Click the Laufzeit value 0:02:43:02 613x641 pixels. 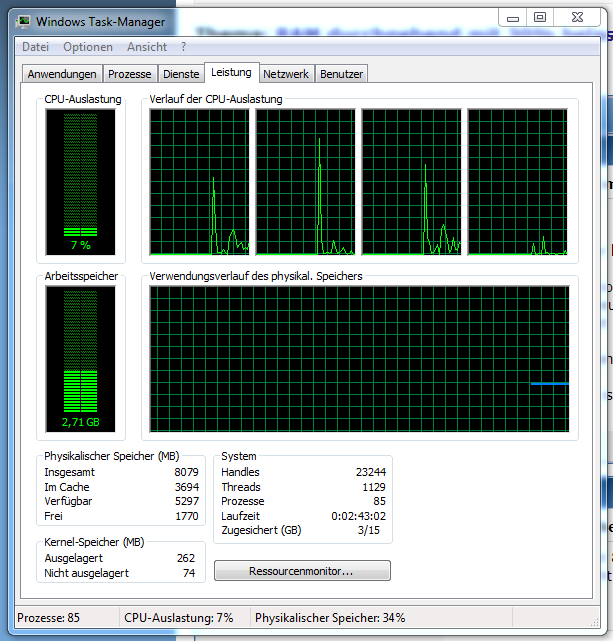tap(358, 516)
